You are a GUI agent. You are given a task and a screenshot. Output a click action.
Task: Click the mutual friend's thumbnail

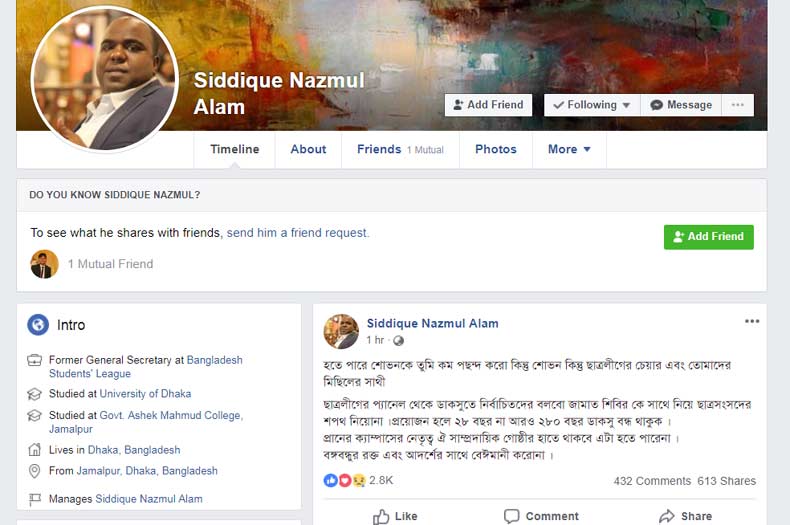[x=44, y=264]
